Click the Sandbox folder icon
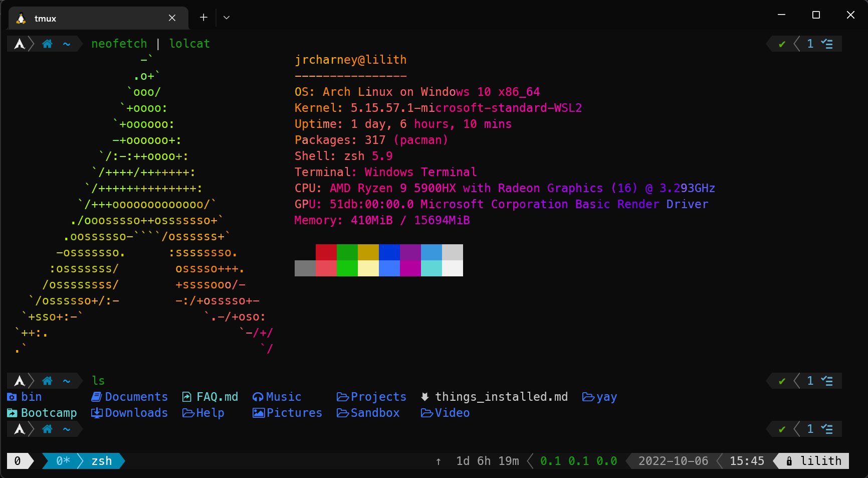The width and height of the screenshot is (868, 478). [343, 413]
